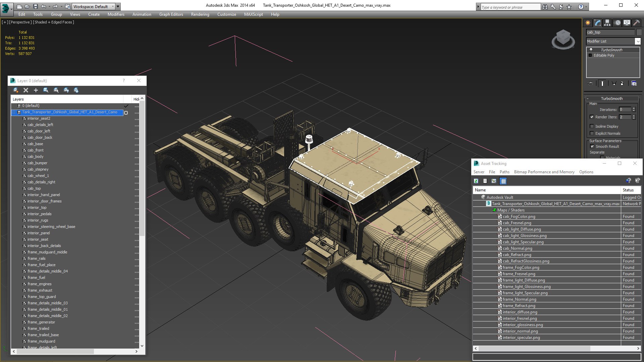Click the [Shaded + Edged Faces] viewport label
Image resolution: width=644 pixels, height=362 pixels.
point(54,22)
